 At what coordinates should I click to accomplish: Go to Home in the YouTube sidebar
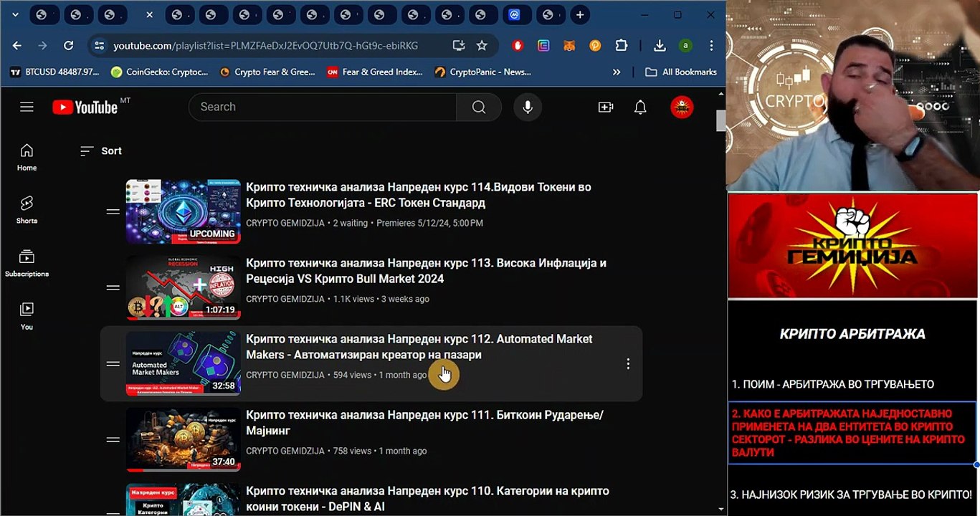pyautogui.click(x=27, y=157)
